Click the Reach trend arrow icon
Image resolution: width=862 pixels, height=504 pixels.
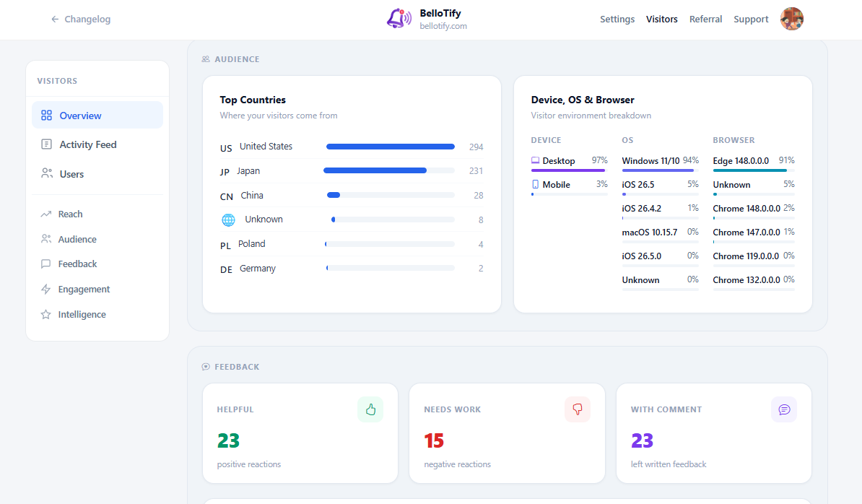point(45,214)
